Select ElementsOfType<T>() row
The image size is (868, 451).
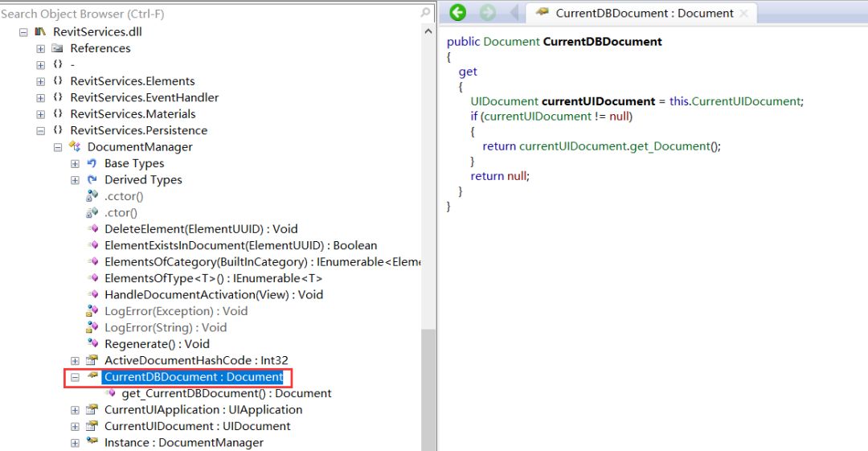pos(213,278)
